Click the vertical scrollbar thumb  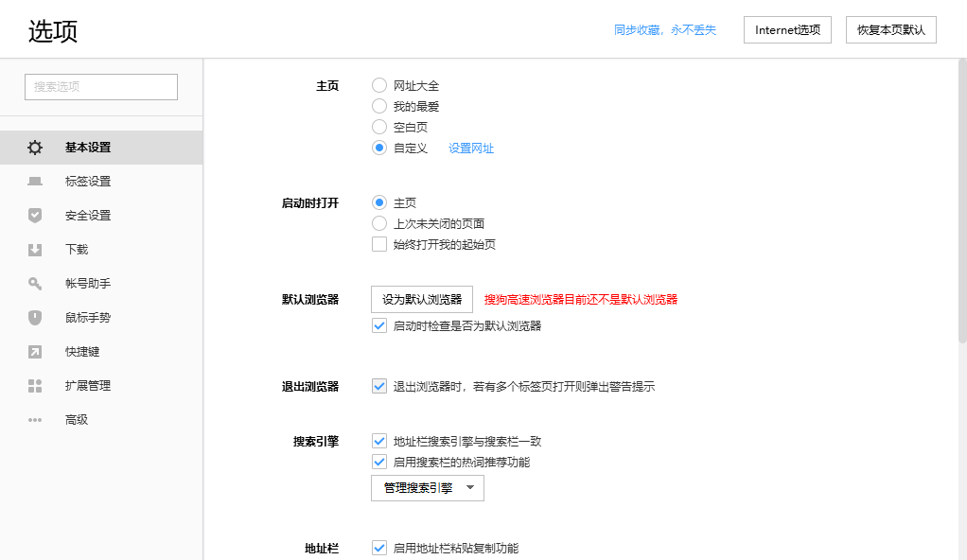point(962,201)
